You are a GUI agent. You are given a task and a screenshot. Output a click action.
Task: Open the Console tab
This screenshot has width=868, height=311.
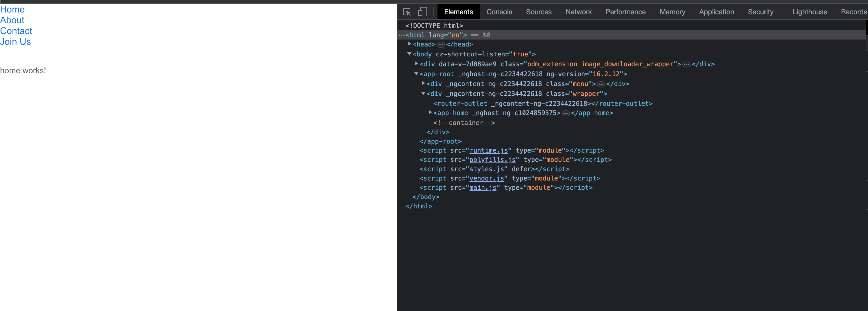[499, 12]
